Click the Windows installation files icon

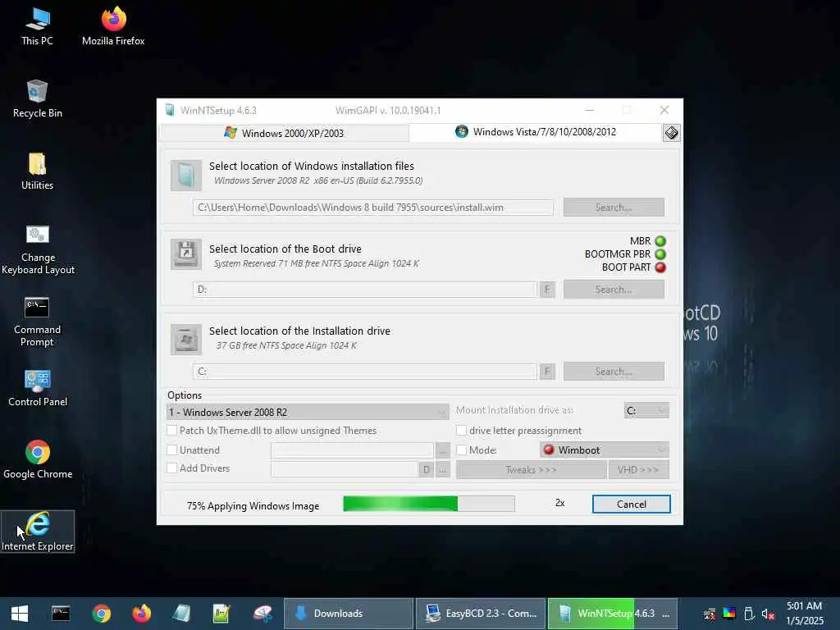186,176
